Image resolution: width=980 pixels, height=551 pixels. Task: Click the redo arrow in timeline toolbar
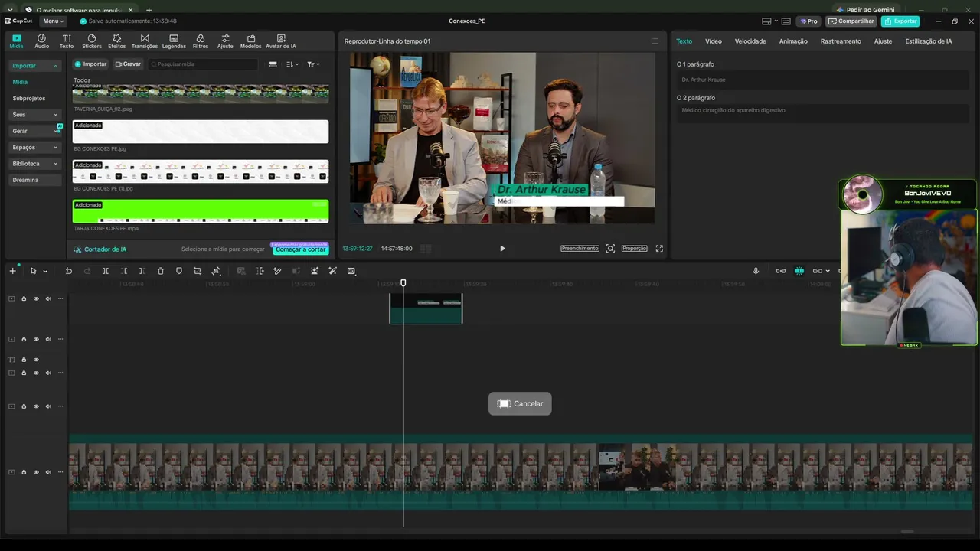point(87,271)
